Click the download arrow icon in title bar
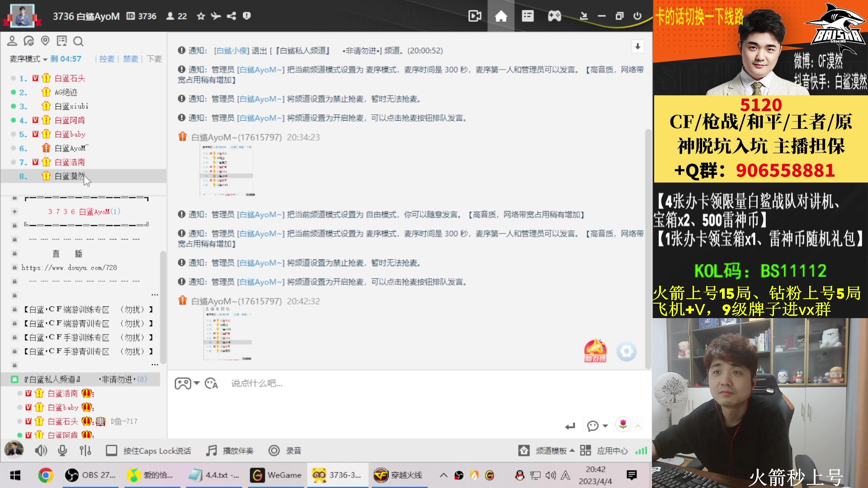 pos(584,16)
